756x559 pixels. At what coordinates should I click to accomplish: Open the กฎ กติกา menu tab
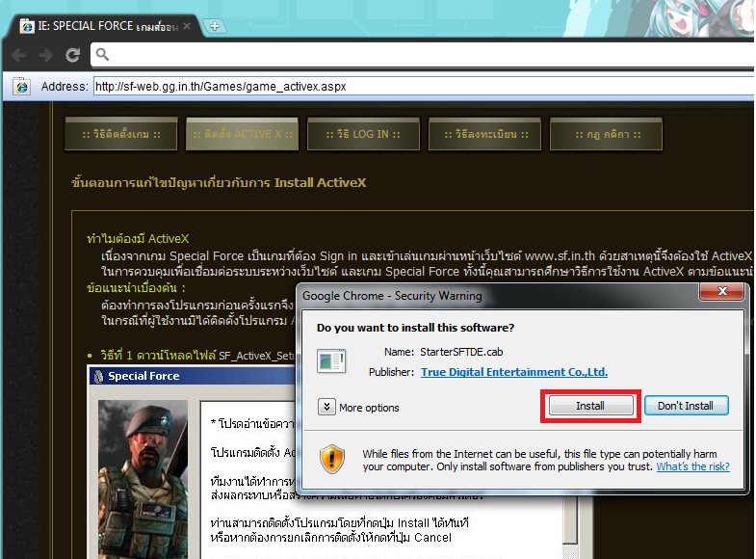point(607,134)
